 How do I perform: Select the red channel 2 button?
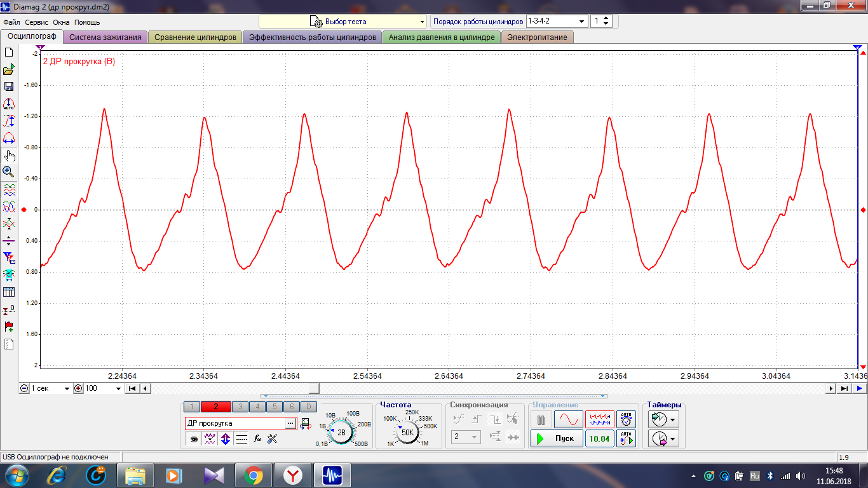[216, 407]
